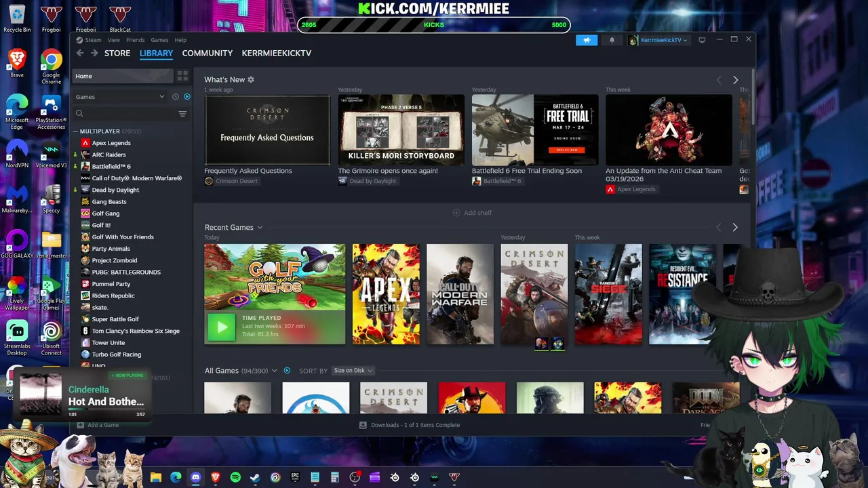Toggle play filter next to All Games
The image size is (868, 488).
point(287,371)
